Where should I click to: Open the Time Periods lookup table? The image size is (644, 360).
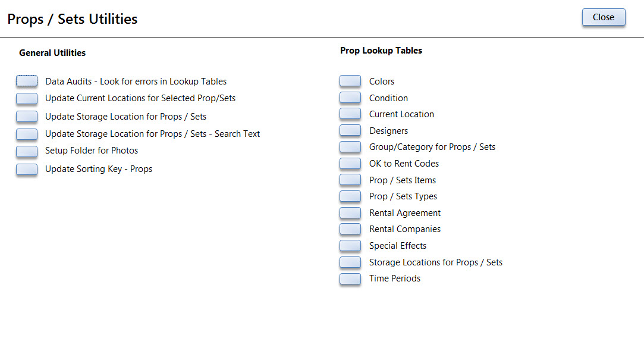point(350,278)
